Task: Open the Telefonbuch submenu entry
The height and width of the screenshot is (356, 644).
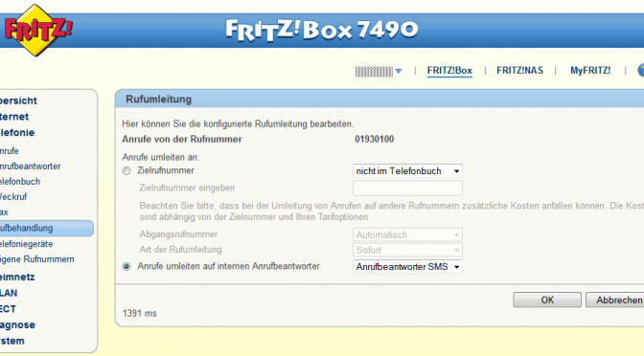Action: [x=20, y=181]
